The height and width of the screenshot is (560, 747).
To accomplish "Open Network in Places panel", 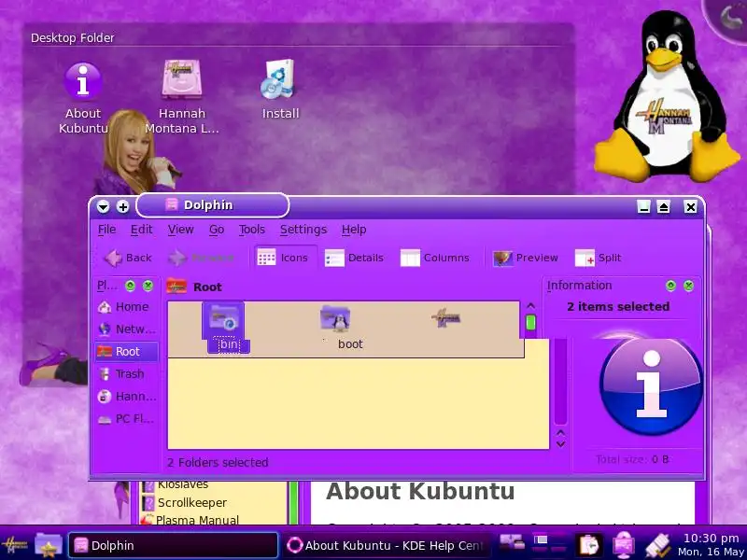I will point(126,329).
